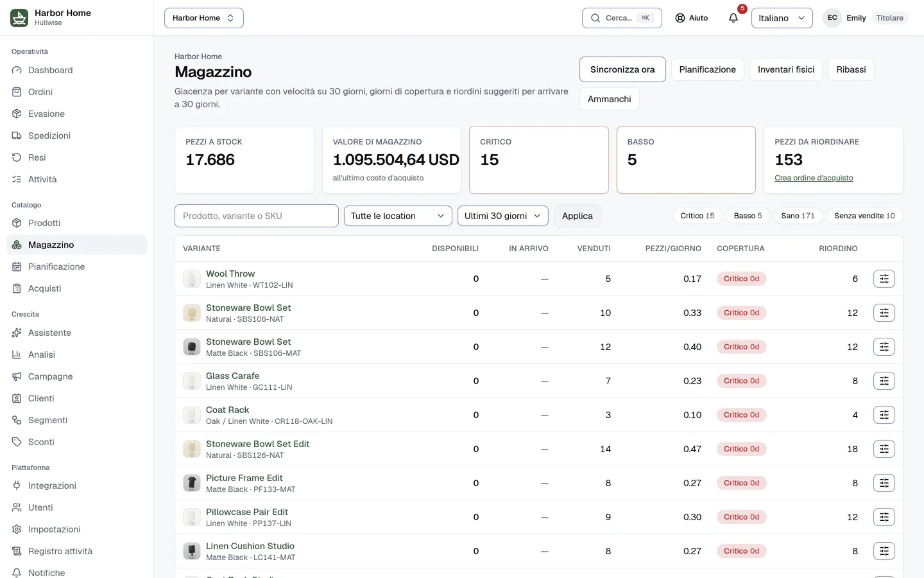Image resolution: width=924 pixels, height=578 pixels.
Task: Click the Ammanchi button
Action: point(609,99)
